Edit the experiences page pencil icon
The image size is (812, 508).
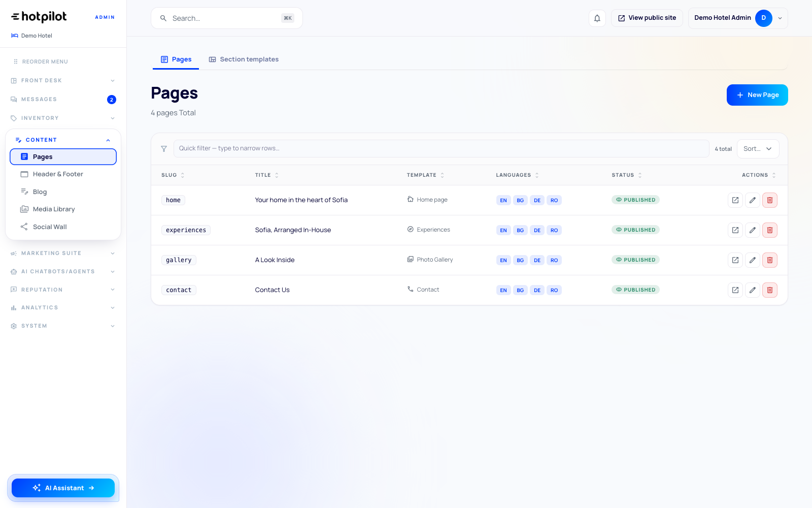753,230
